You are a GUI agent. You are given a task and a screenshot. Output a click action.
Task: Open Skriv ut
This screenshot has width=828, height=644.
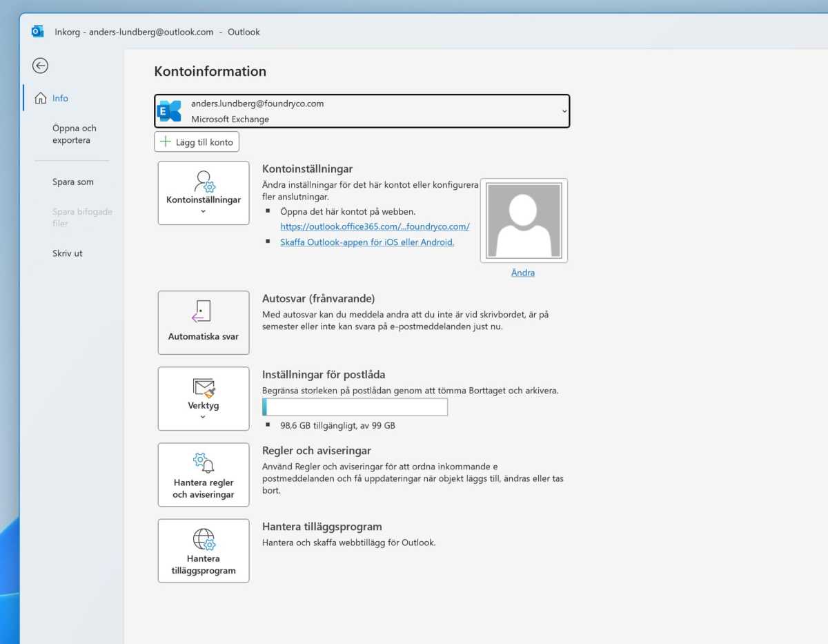(x=68, y=253)
